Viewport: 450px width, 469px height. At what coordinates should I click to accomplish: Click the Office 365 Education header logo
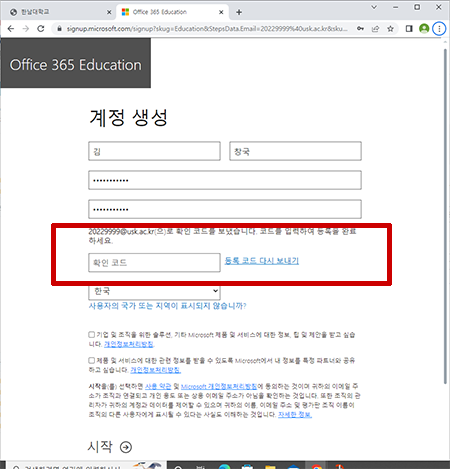pos(76,64)
